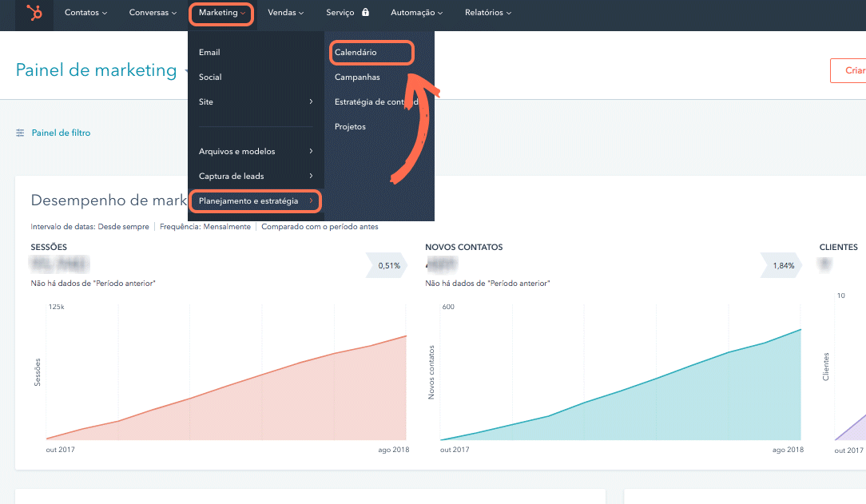Click the NOVOS CONTATOS heading

(x=464, y=247)
